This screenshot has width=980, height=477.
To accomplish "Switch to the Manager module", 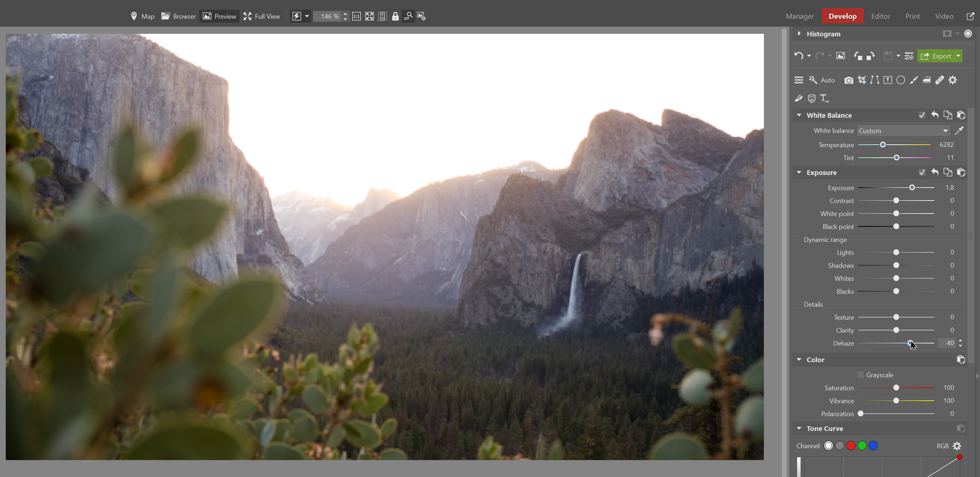I will (x=800, y=16).
